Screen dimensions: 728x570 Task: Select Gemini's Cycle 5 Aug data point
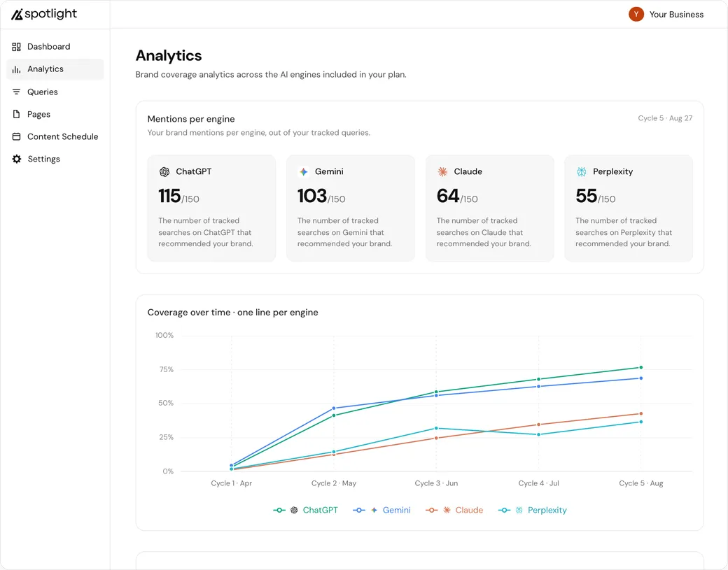coord(640,378)
